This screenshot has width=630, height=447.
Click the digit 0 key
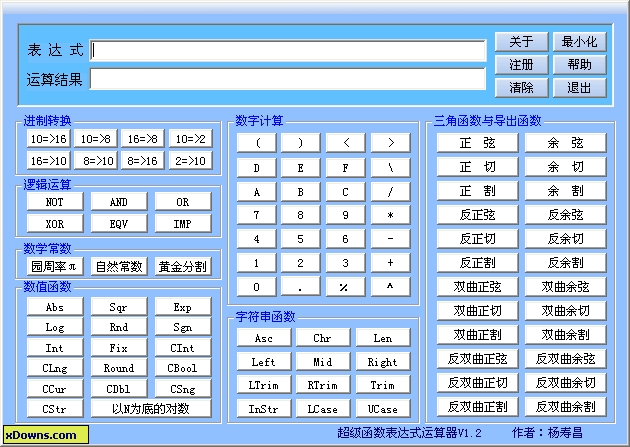coord(257,287)
